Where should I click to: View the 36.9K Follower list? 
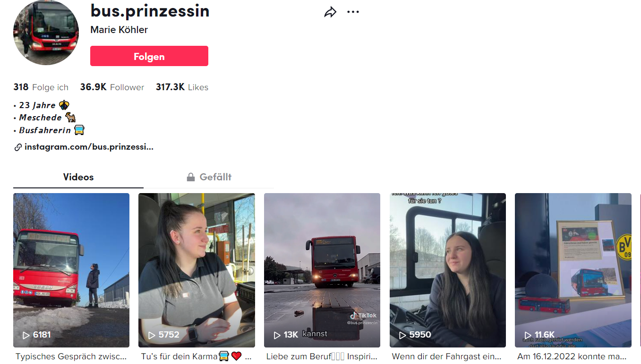click(112, 87)
